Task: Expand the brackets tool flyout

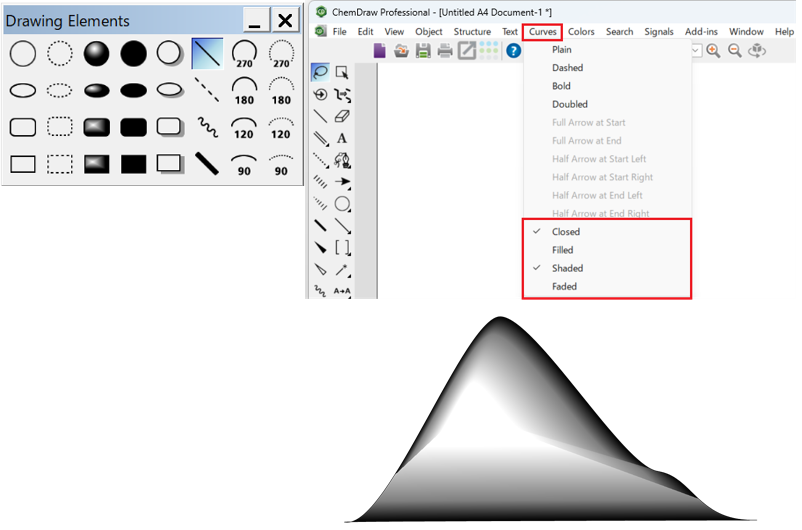Action: 343,247
